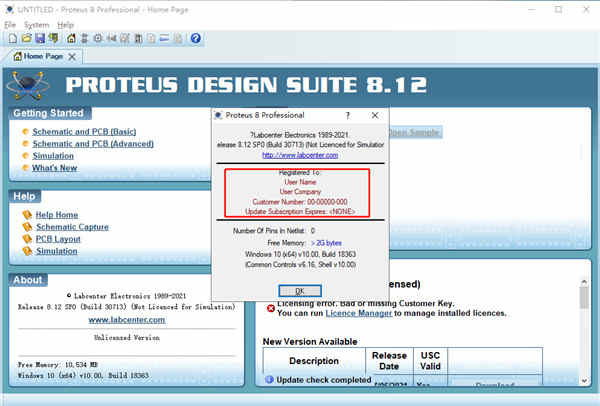Screen dimensions: 600x406
Task: Follow the http://www.labcenter.com link in dialog
Action: point(300,155)
